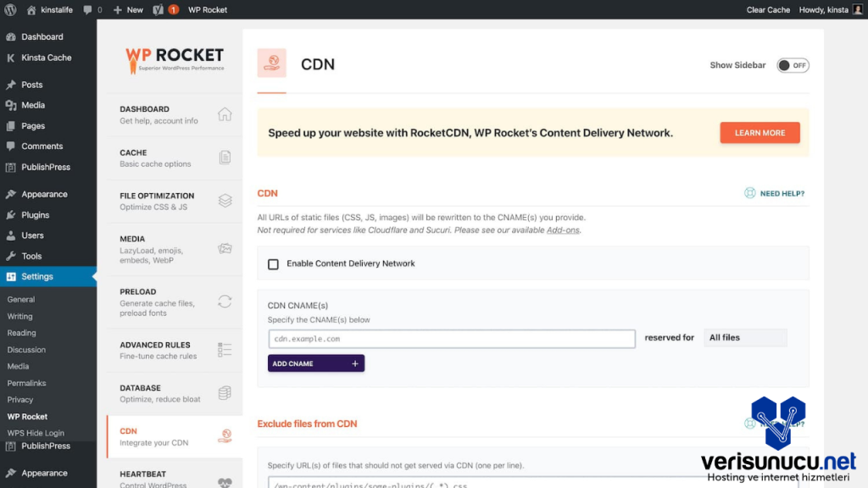Click the list icon of Advanced Rules
The image size is (868, 488).
(225, 350)
